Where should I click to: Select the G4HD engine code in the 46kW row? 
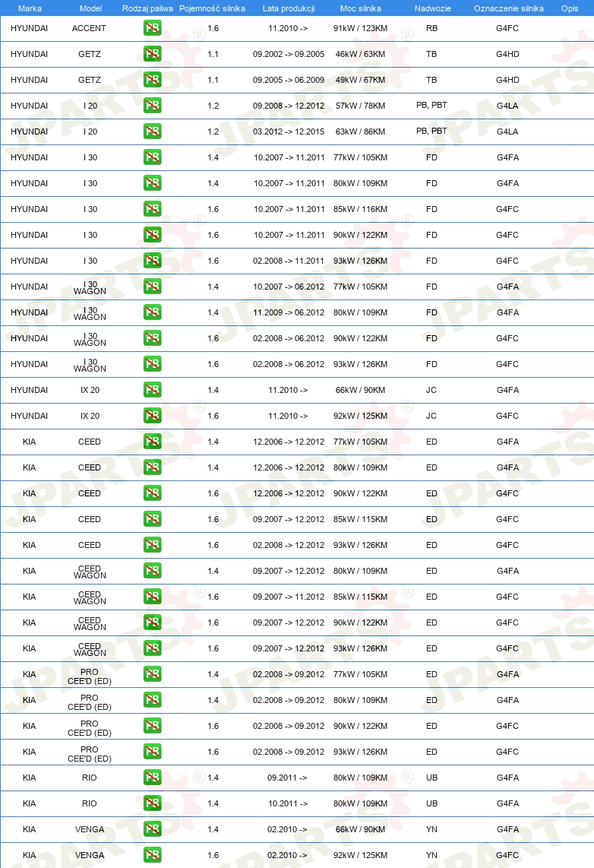[x=507, y=54]
